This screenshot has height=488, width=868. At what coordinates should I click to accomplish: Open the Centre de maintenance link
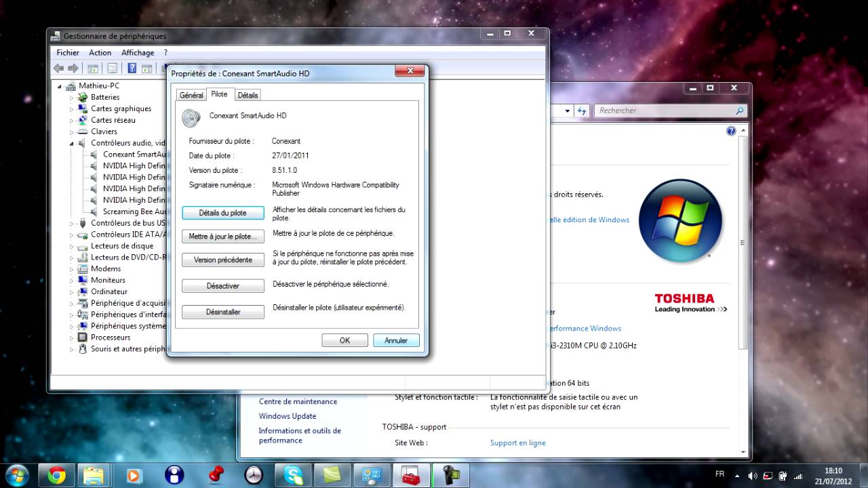pyautogui.click(x=298, y=401)
